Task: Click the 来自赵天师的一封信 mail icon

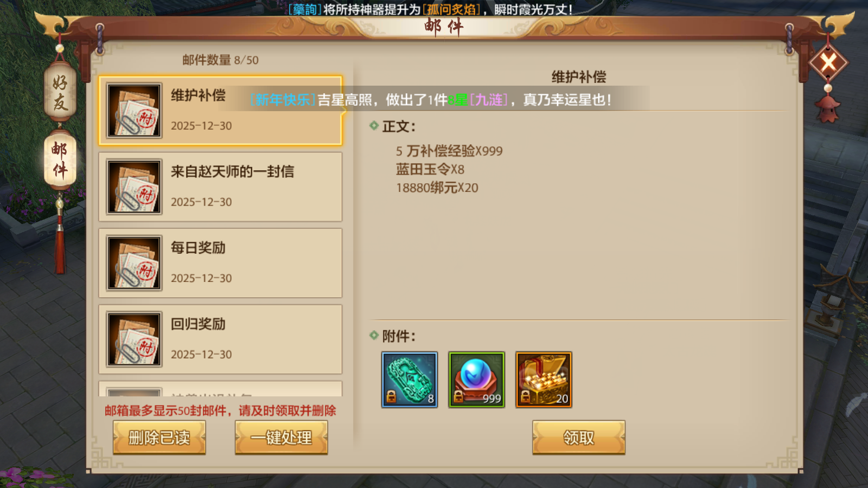Action: coord(134,187)
